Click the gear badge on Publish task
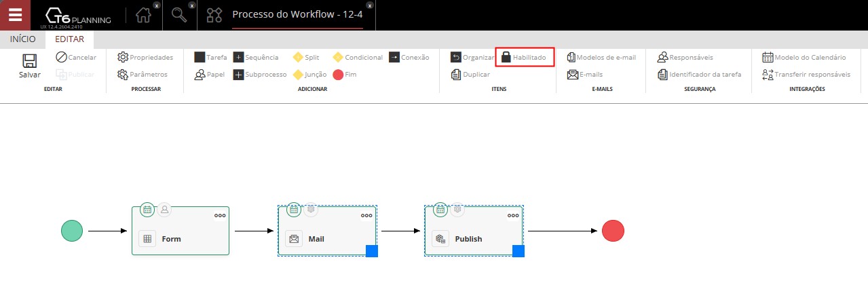The image size is (868, 281). pyautogui.click(x=457, y=210)
